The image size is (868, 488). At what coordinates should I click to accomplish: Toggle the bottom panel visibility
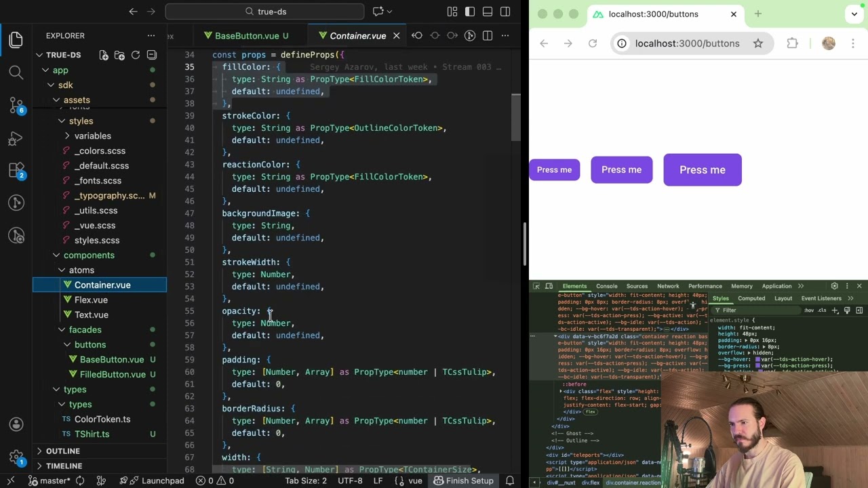(x=488, y=12)
